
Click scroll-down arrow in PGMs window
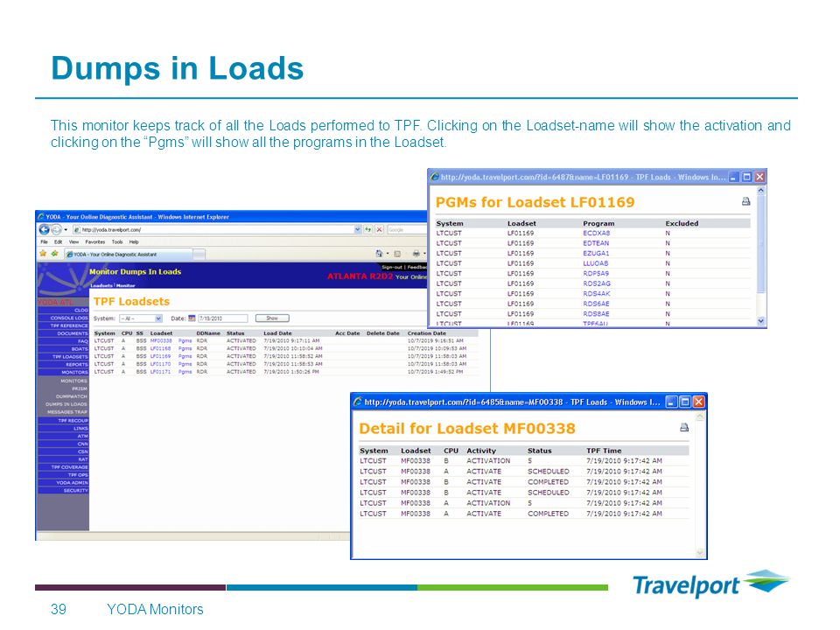pos(760,321)
